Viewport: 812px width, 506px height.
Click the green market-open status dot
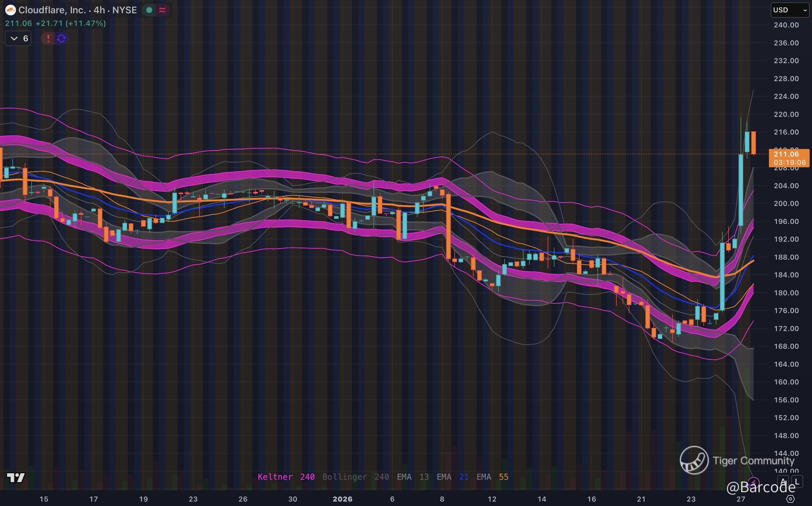click(150, 10)
